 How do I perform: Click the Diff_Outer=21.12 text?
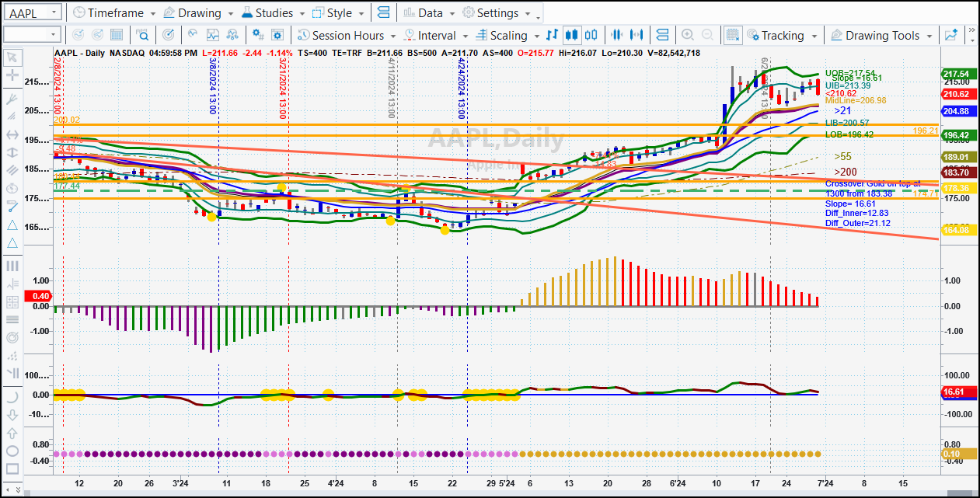click(x=858, y=223)
